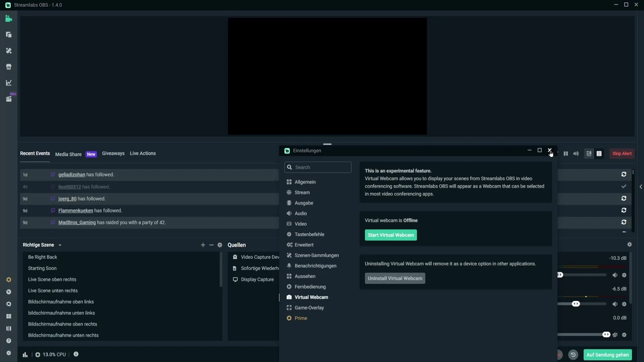Open the Prime entry in settings
This screenshot has height=362, width=644.
(x=301, y=318)
